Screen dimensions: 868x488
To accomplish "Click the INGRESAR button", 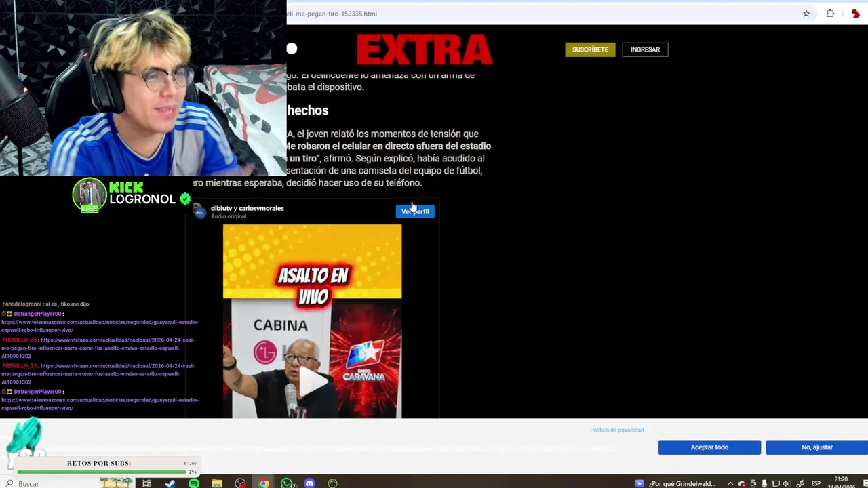I will [645, 49].
